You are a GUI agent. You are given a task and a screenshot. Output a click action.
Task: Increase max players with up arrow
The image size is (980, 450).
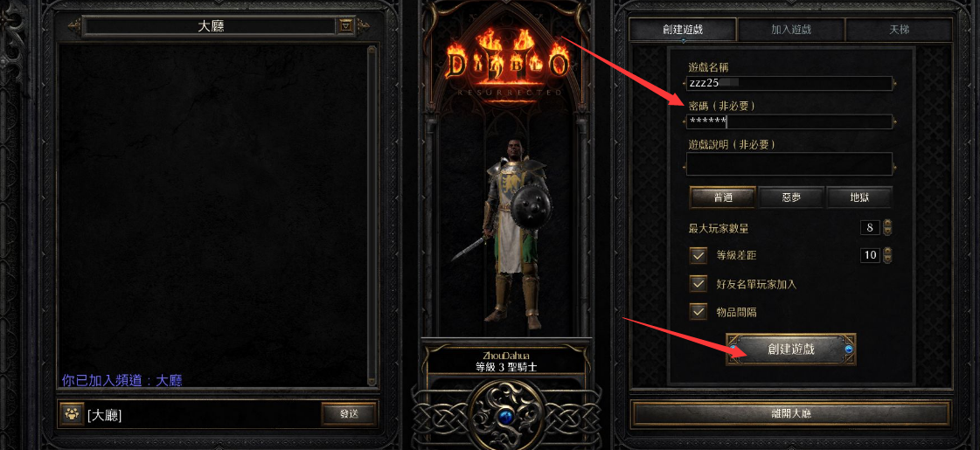(887, 223)
